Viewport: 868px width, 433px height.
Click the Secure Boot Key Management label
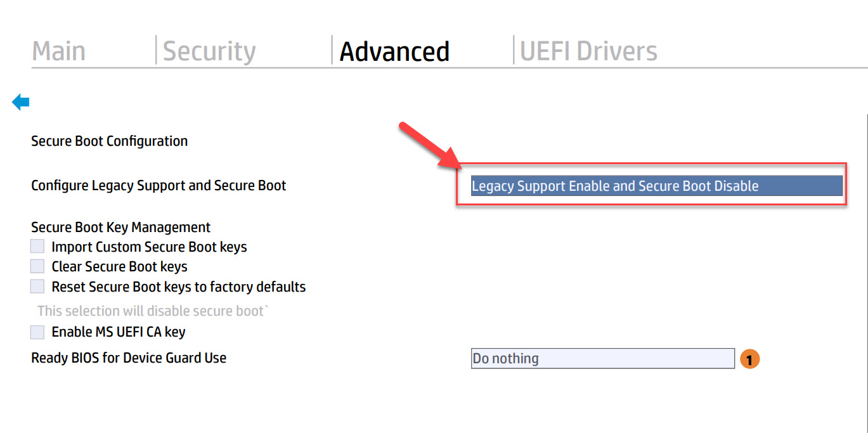[120, 227]
